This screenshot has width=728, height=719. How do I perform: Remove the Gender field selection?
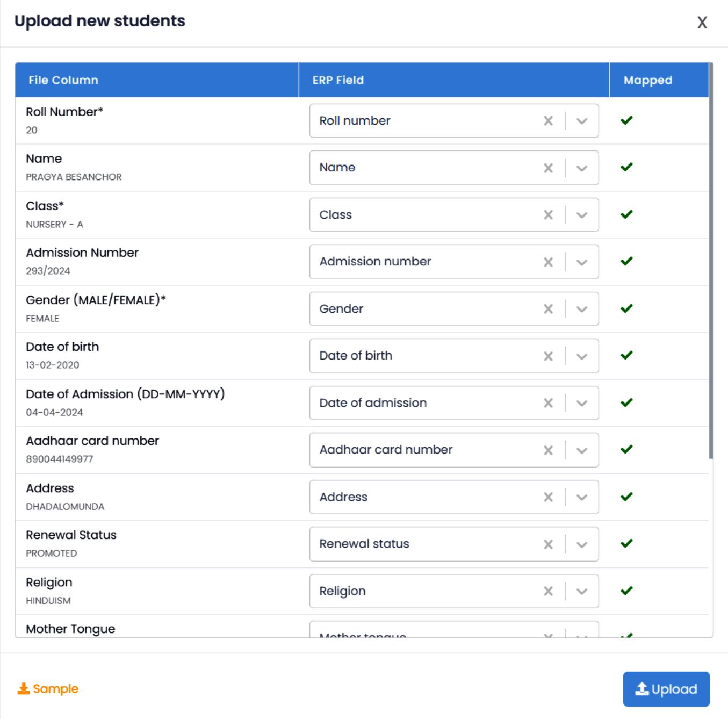click(548, 309)
